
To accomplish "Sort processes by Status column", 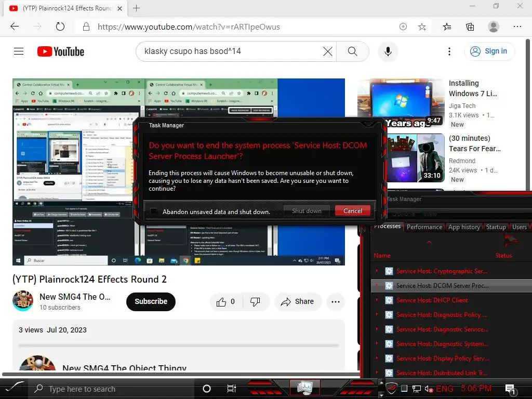I will (503, 256).
